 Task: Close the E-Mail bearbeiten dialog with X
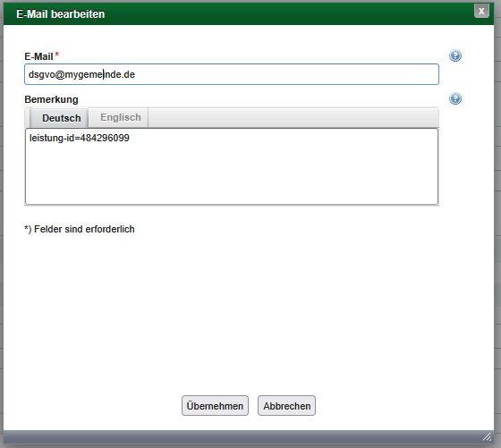481,11
